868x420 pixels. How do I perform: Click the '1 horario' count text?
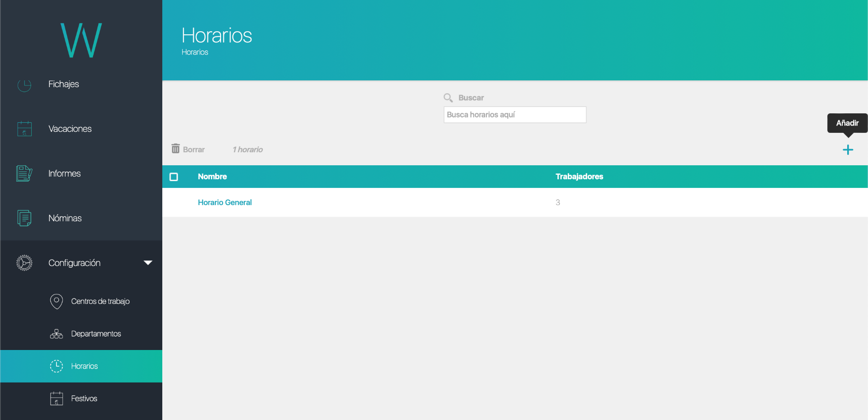248,149
